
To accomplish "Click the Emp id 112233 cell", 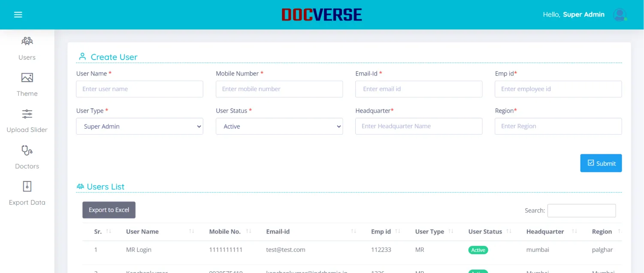I will pos(381,250).
